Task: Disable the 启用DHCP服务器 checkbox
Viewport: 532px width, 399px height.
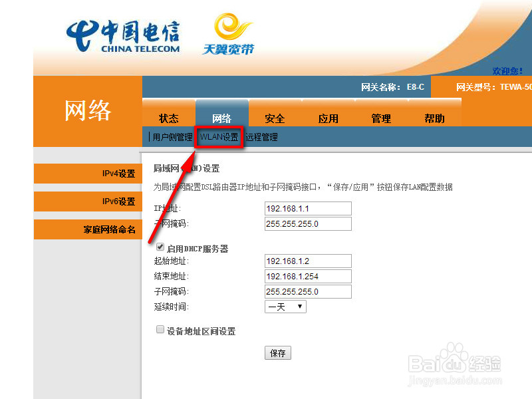Action: tap(160, 246)
